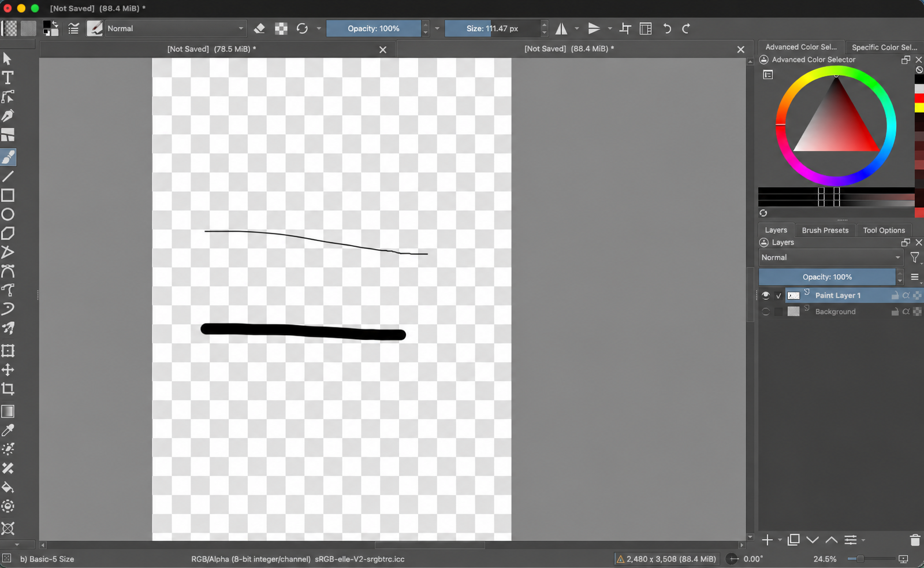Select the Polygon tool
Screen dimensions: 924x568
pyautogui.click(x=8, y=233)
